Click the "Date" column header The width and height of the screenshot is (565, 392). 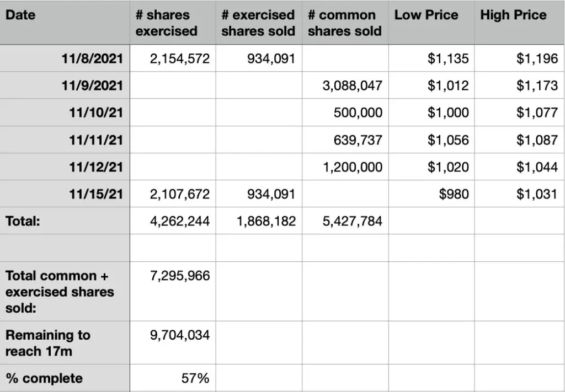[20, 15]
